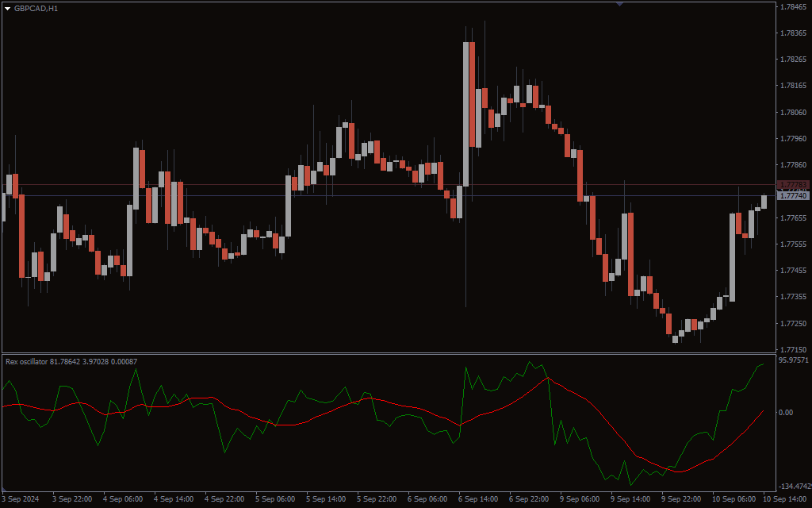Click the 6 Sep 22:00 time label
This screenshot has width=812, height=508.
529,499
